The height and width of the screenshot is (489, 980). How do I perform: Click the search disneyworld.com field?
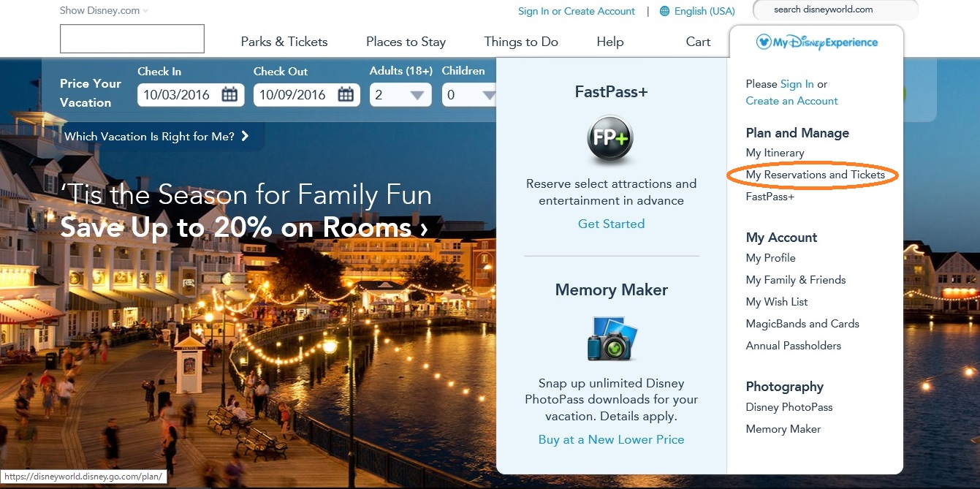point(835,10)
